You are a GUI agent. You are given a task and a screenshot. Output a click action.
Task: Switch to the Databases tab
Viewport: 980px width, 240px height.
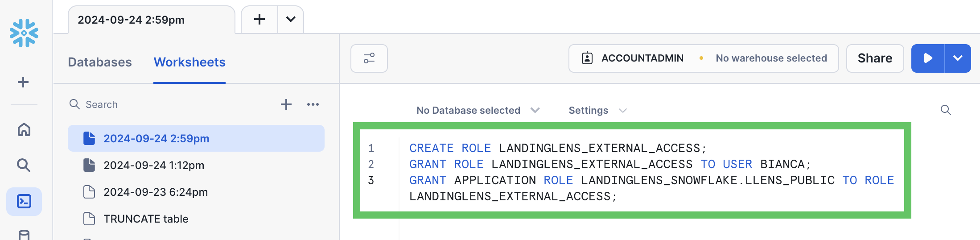(100, 62)
